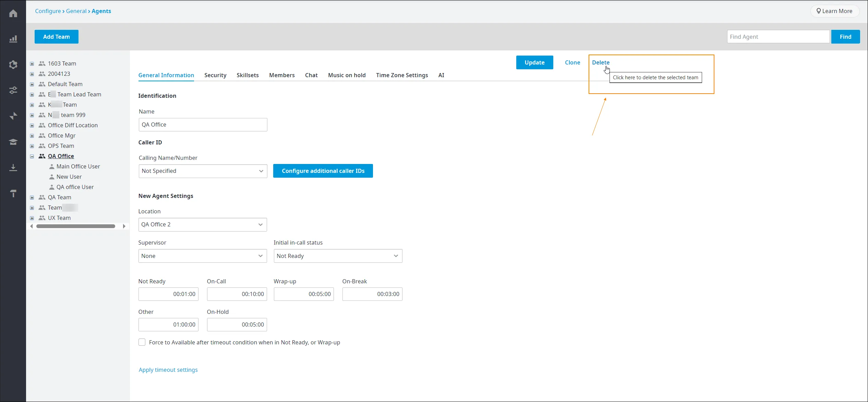Open the bar chart reports icon in the sidebar
The width and height of the screenshot is (868, 402).
(13, 39)
